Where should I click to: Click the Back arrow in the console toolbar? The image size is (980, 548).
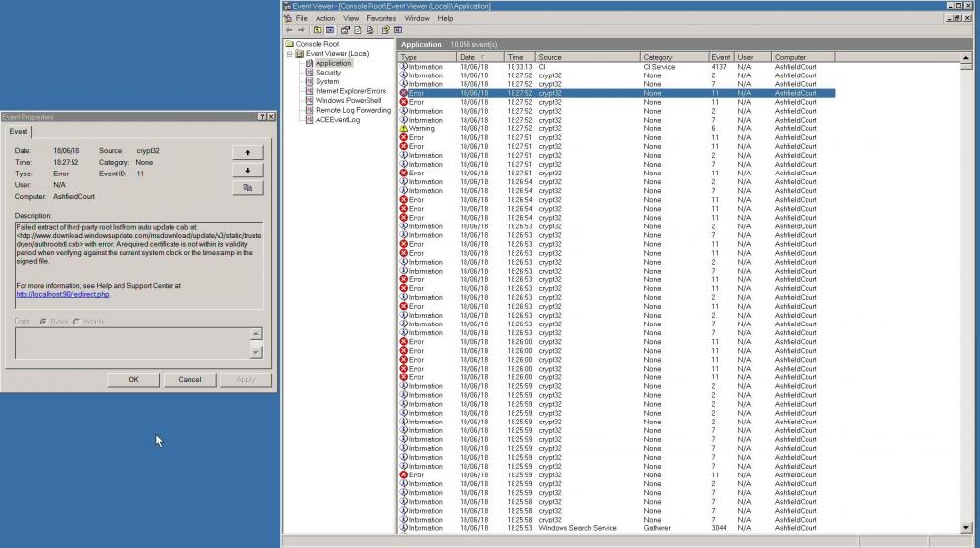[x=288, y=30]
